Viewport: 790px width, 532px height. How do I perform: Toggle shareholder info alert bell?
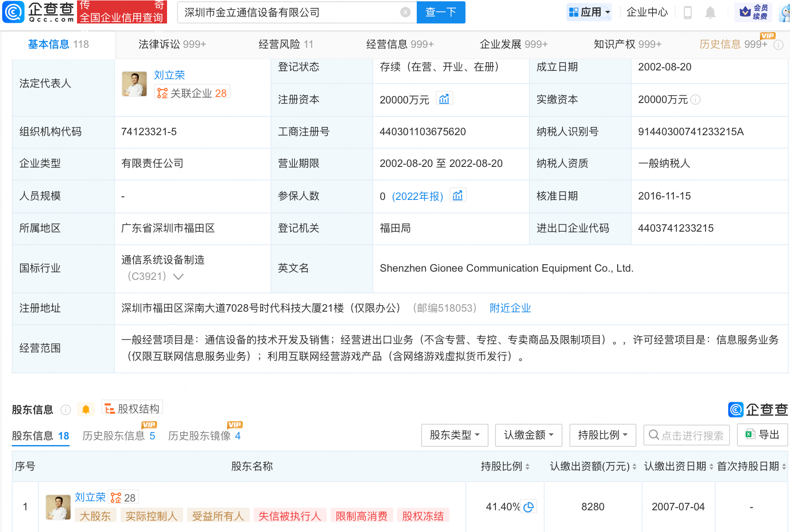pyautogui.click(x=86, y=409)
